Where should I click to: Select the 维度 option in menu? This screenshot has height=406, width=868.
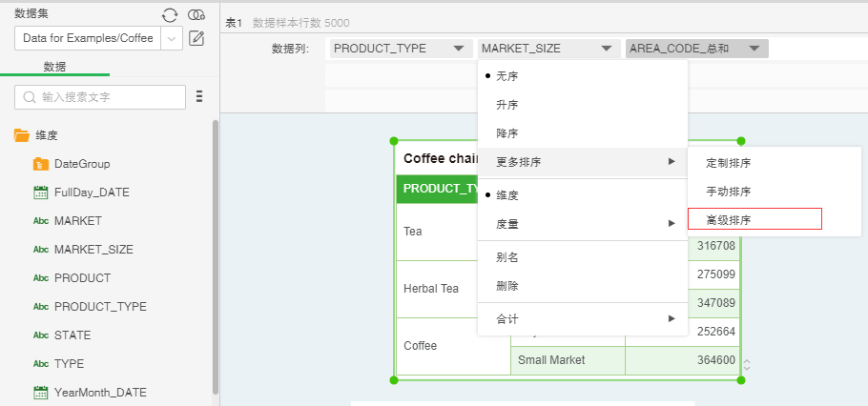pos(507,194)
